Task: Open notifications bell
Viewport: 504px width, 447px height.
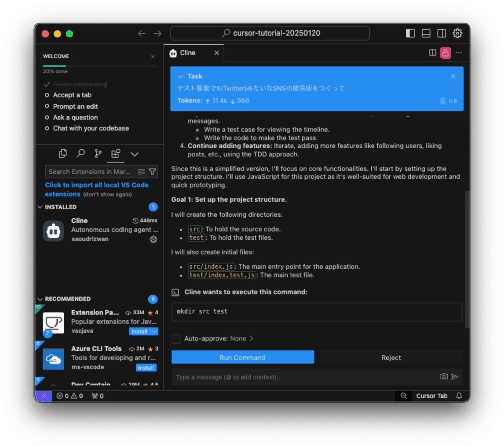Action: (x=459, y=396)
